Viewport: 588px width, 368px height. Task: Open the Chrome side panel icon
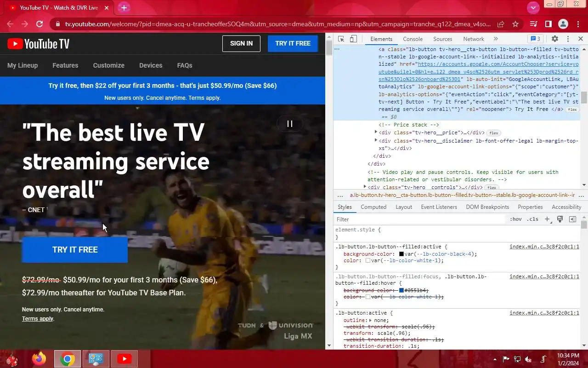click(548, 24)
